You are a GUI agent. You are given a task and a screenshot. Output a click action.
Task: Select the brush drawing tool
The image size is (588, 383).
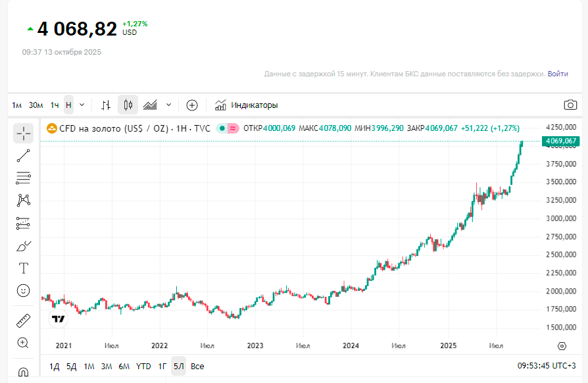pos(24,245)
